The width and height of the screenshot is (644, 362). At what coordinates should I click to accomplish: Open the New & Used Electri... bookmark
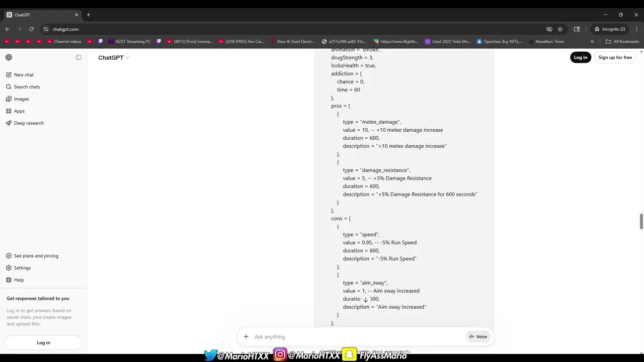tap(292, 42)
